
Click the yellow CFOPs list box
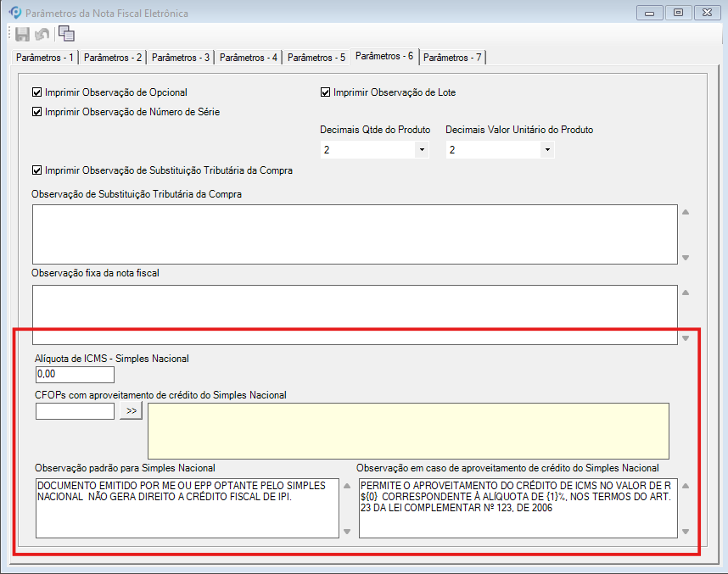(x=409, y=431)
